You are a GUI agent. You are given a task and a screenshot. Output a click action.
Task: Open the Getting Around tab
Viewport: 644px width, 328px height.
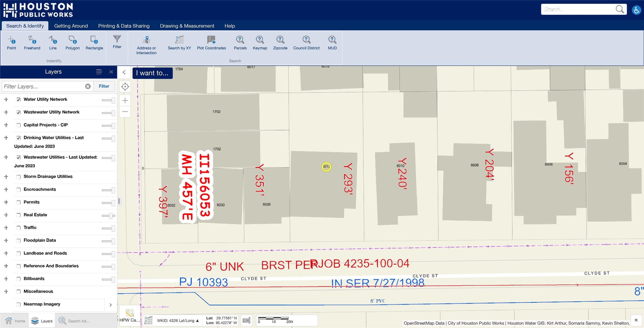[71, 26]
